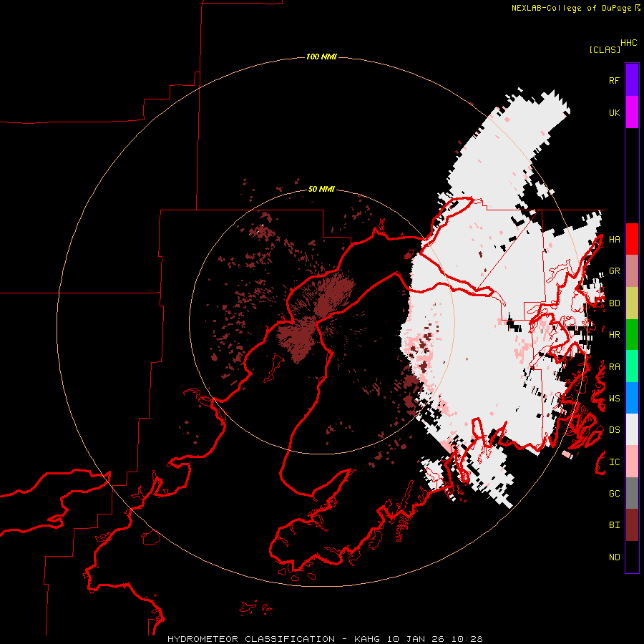Screen dimensions: 644x644
Task: Select the GR legend color block
Action: coord(632,270)
